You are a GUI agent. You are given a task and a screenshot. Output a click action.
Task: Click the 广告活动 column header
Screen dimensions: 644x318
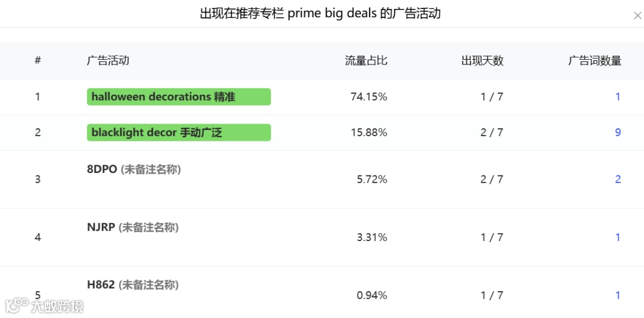coord(108,61)
